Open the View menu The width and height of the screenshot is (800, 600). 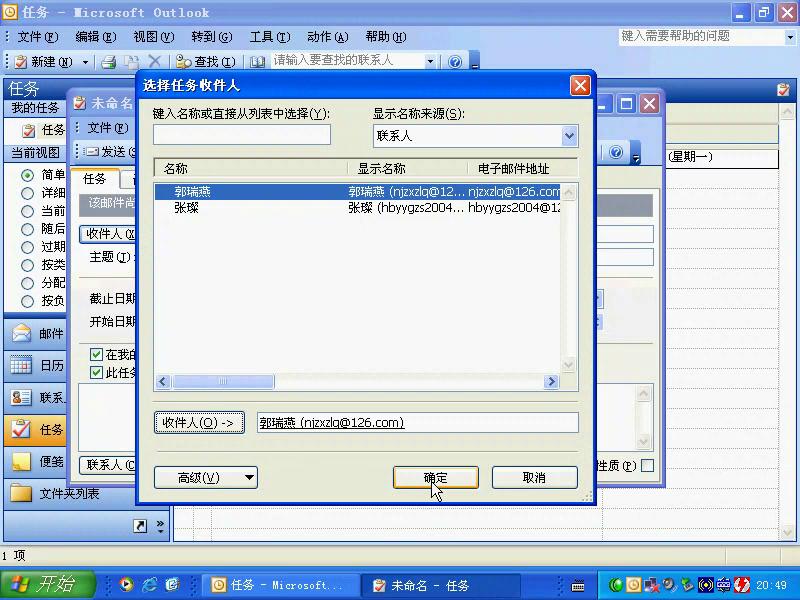tap(154, 37)
